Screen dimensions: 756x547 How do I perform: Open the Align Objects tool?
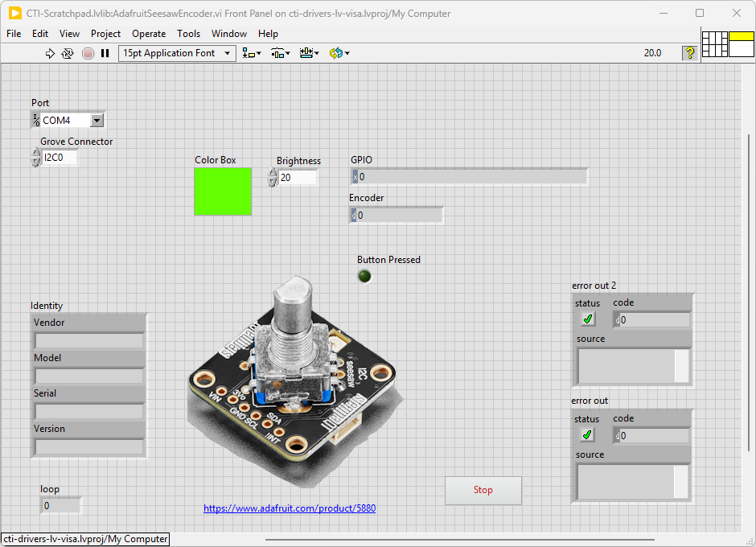[x=252, y=53]
